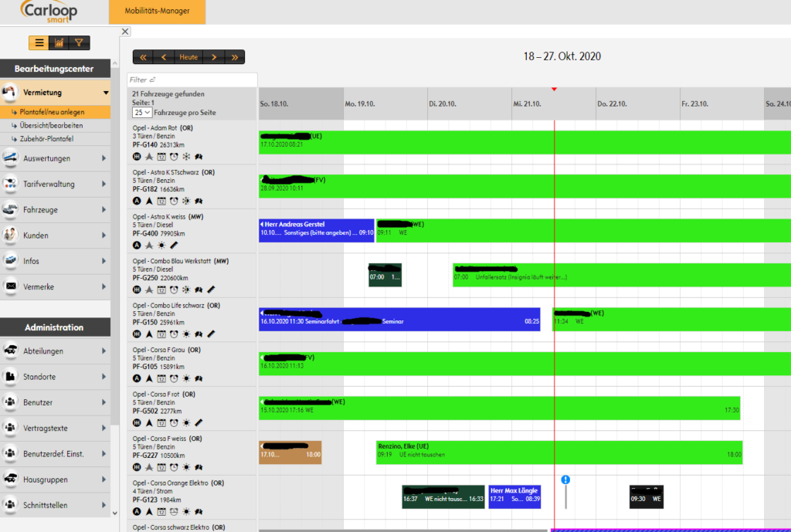791x532 pixels.
Task: Open the Seminarfahrt blue booking bar
Action: coord(399,319)
